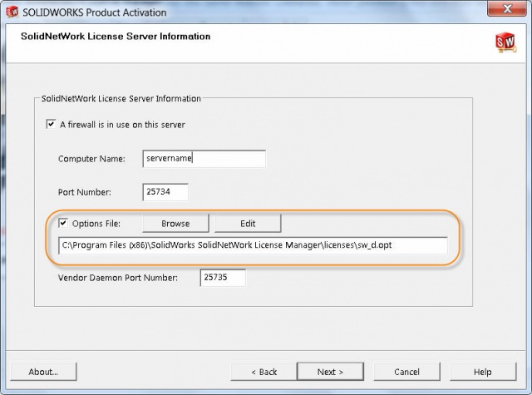Uncheck the firewall in use checkbox
This screenshot has height=395, width=532.
(51, 124)
